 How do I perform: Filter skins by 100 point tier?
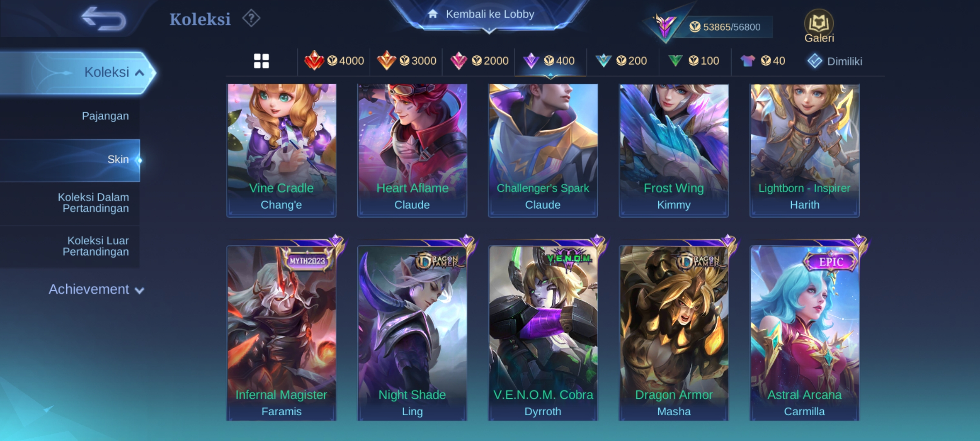(693, 61)
